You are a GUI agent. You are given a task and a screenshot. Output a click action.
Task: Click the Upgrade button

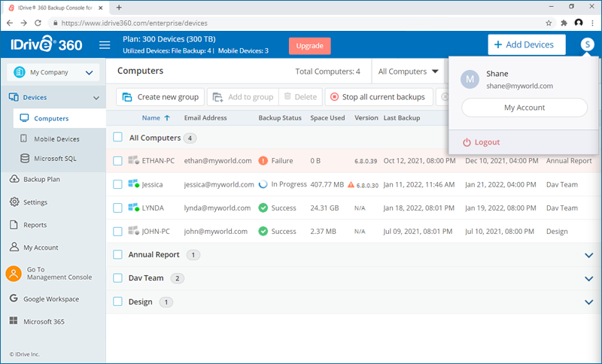pos(309,46)
